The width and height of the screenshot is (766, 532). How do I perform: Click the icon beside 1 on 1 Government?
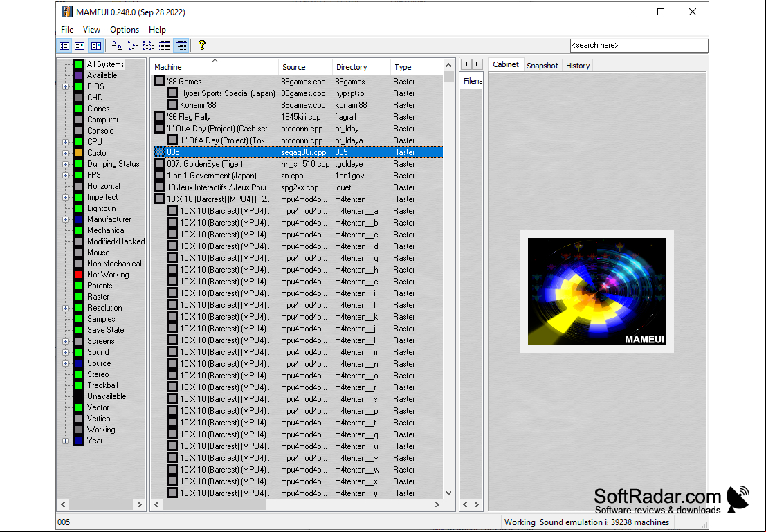click(159, 176)
